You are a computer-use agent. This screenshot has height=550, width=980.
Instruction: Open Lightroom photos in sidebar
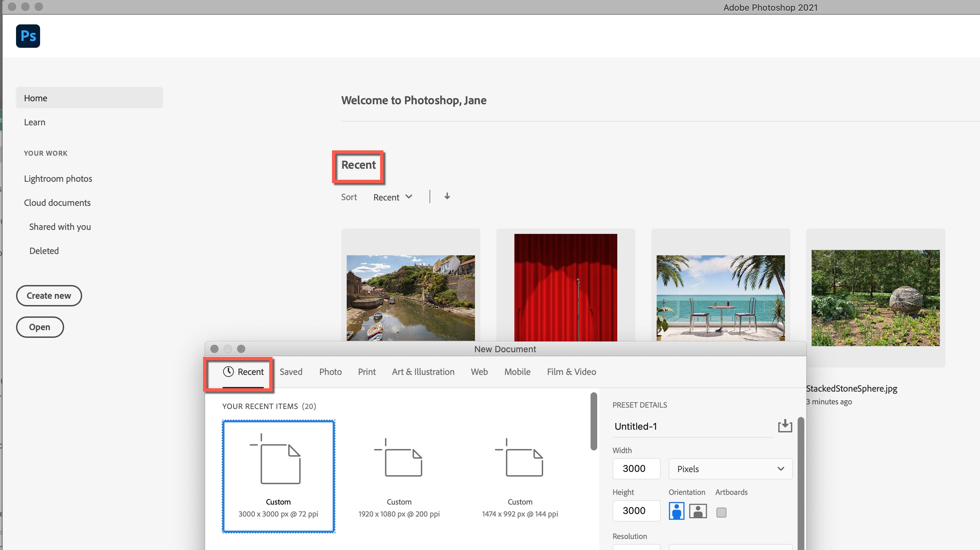tap(58, 178)
